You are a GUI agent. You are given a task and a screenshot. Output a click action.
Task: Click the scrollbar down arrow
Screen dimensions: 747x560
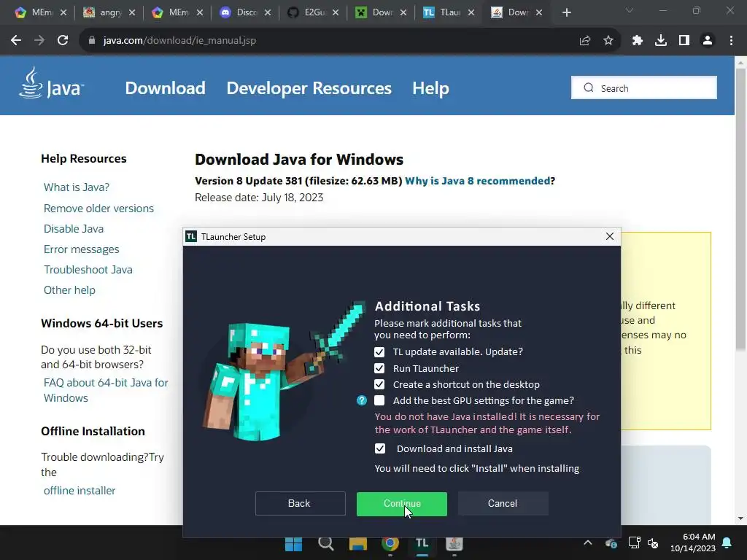pyautogui.click(x=740, y=518)
